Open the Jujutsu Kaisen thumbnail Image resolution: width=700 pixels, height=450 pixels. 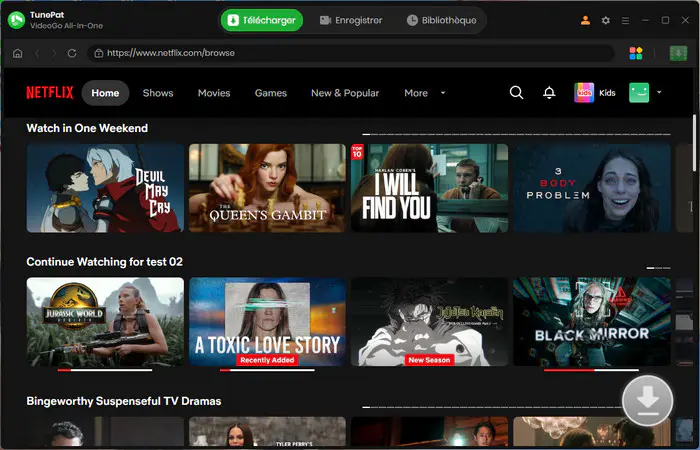tap(429, 322)
